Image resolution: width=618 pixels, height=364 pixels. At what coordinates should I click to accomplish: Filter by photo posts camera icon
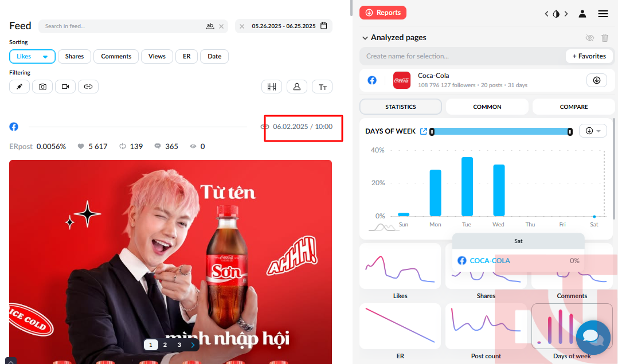(42, 87)
